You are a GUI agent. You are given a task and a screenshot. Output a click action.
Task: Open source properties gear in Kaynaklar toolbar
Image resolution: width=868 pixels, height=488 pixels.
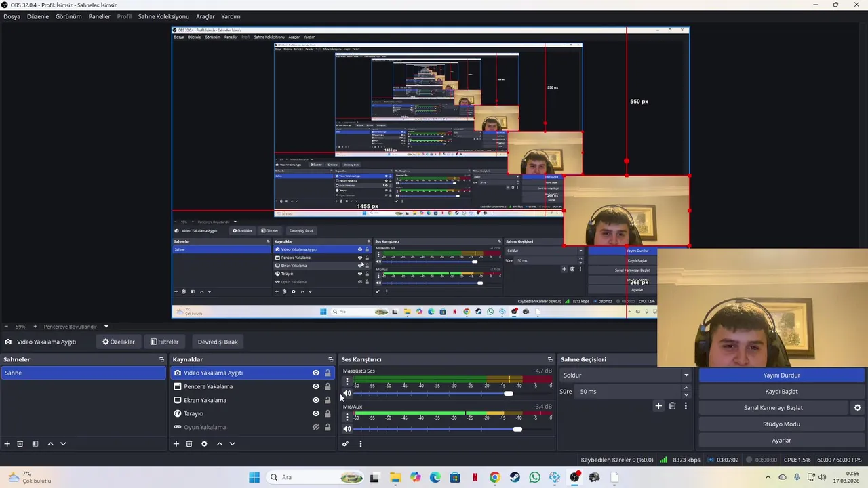point(204,443)
